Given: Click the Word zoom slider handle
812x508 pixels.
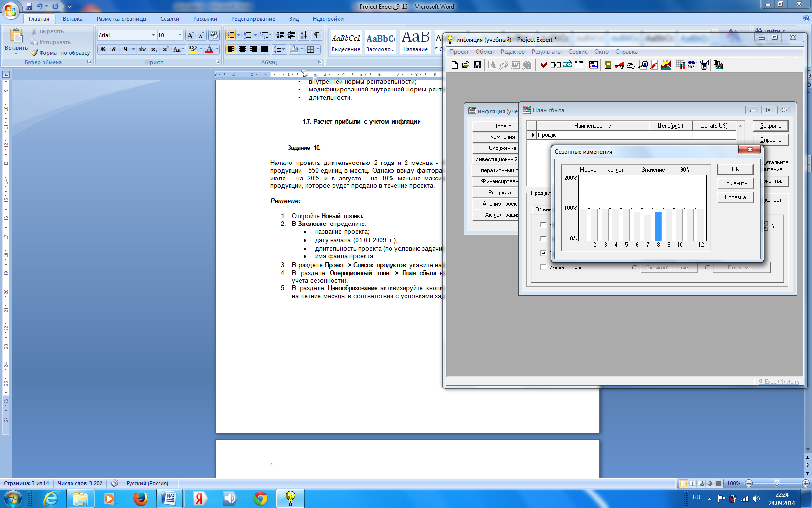Looking at the screenshot, I should [777, 483].
